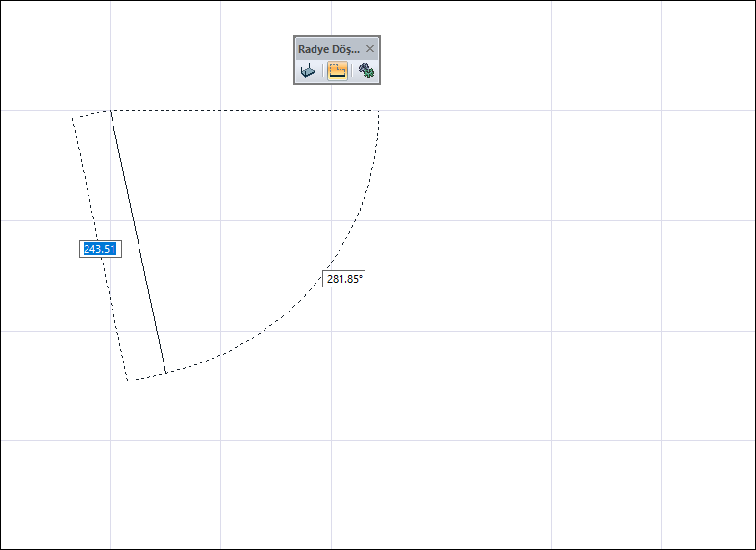Click the top-left corner of dashed rectangle
The image size is (756, 550).
[73, 118]
